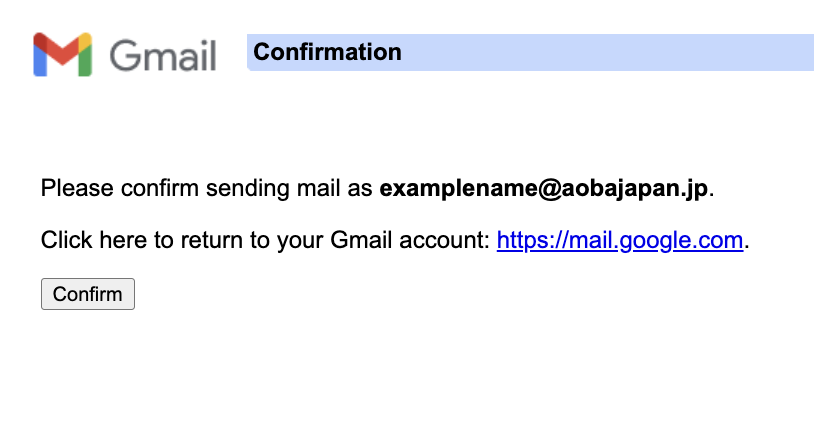The height and width of the screenshot is (432, 814).
Task: Click the bold examplename@aobajapan.jp address
Action: click(544, 188)
